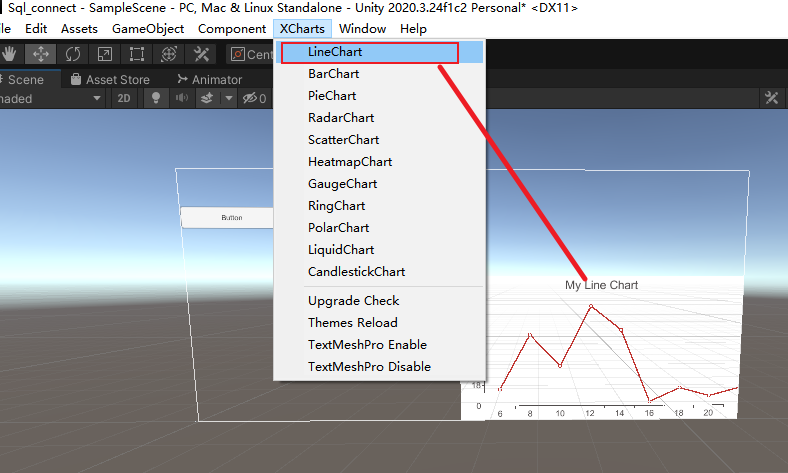The height and width of the screenshot is (473, 788).
Task: Open effects dropdown arrow
Action: pyautogui.click(x=229, y=99)
